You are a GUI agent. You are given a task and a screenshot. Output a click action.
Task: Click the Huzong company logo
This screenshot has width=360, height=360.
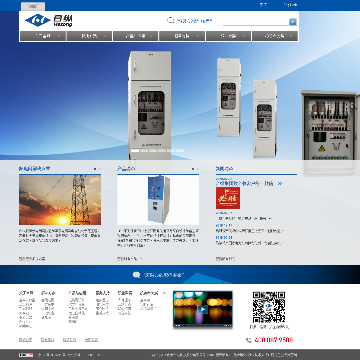point(49,21)
